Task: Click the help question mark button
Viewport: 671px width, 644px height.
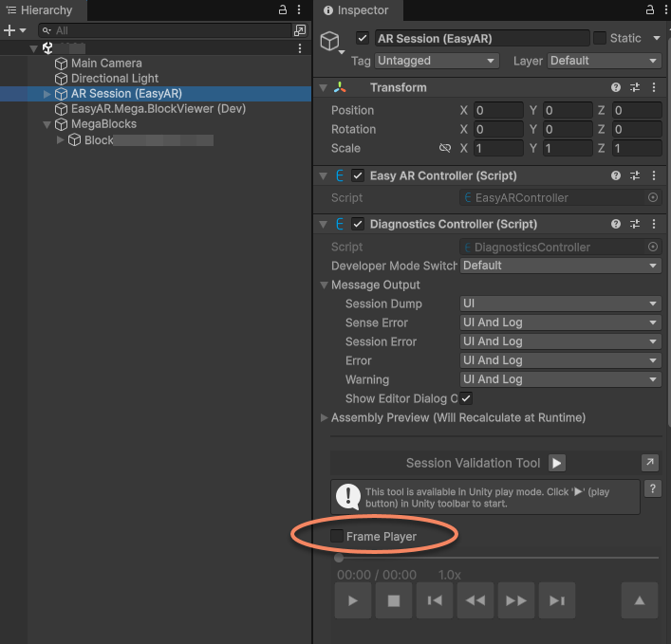Action: [653, 488]
